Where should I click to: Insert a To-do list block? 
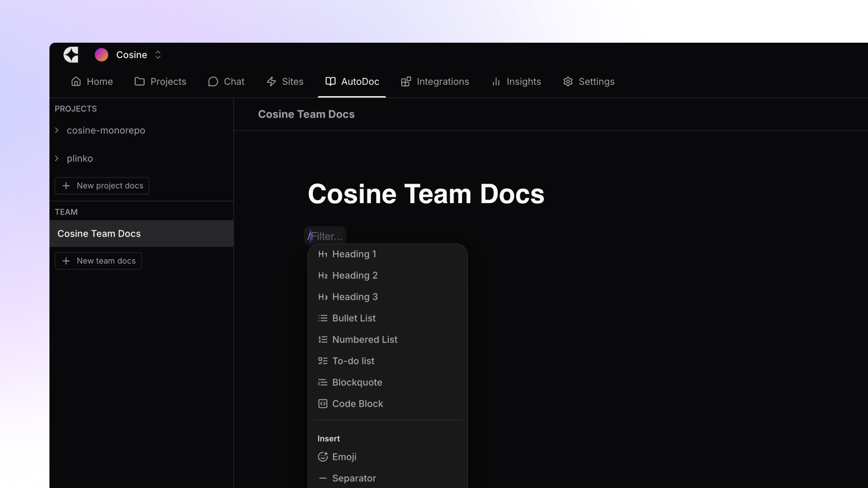point(353,361)
